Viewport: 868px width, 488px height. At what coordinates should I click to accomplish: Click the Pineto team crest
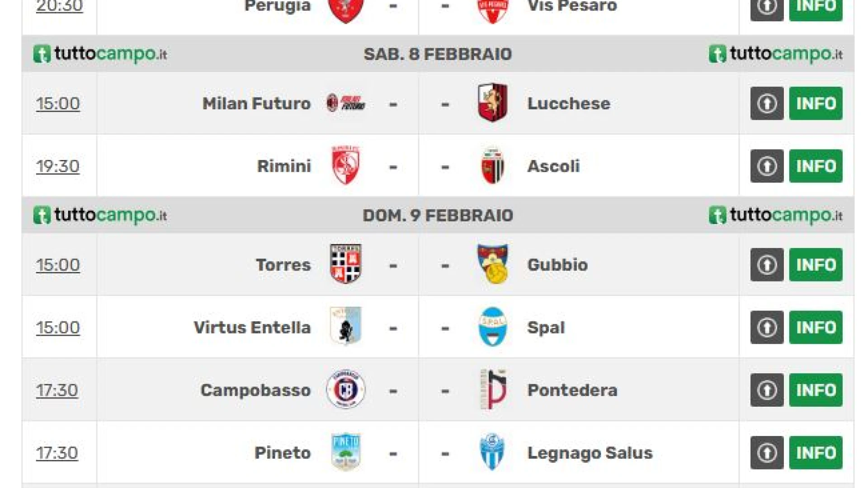pyautogui.click(x=345, y=452)
